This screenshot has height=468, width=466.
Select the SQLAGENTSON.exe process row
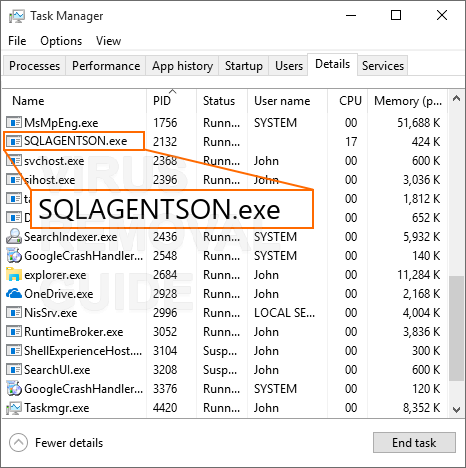coord(225,141)
